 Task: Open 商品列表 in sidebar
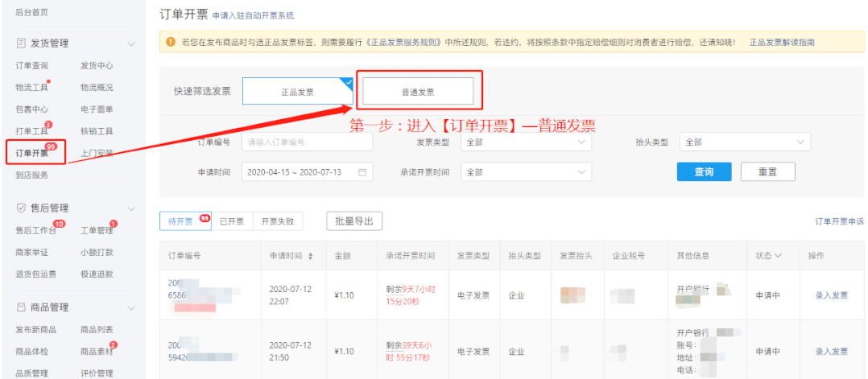[97, 329]
